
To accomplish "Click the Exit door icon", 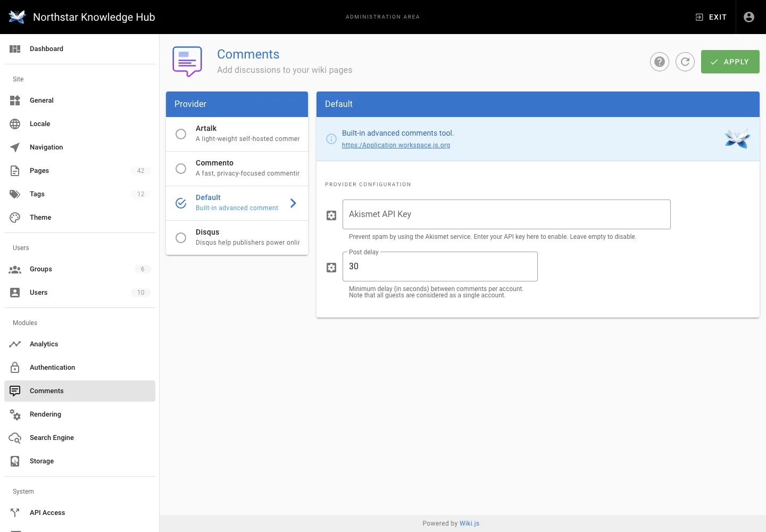I will 700,17.
